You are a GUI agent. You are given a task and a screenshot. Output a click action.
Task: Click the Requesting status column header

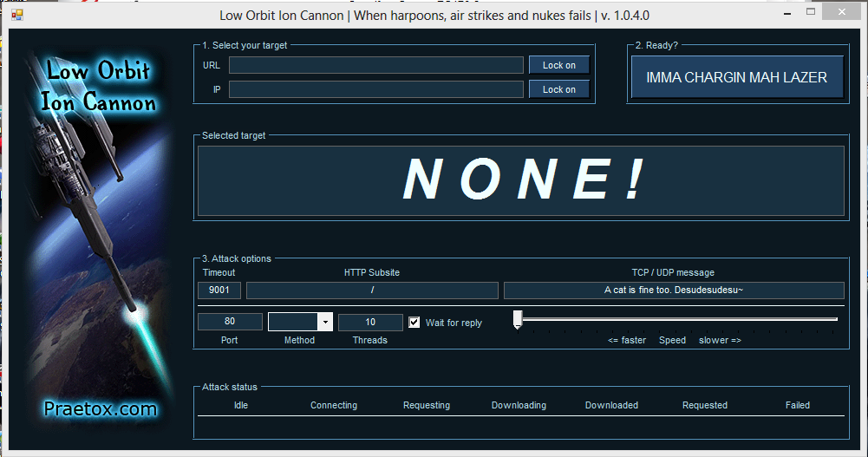point(427,405)
